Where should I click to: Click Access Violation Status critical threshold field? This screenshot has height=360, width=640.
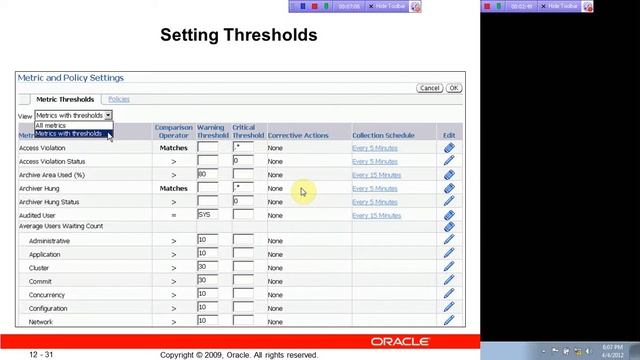243,160
